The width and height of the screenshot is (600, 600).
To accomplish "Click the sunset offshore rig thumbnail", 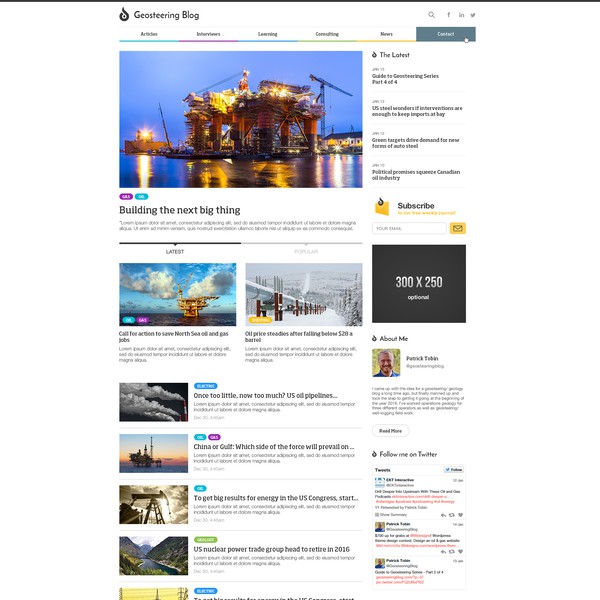I will 153,453.
